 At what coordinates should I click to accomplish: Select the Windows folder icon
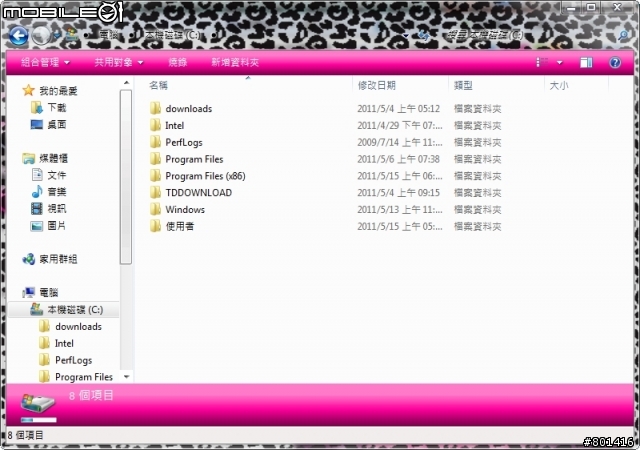[155, 209]
